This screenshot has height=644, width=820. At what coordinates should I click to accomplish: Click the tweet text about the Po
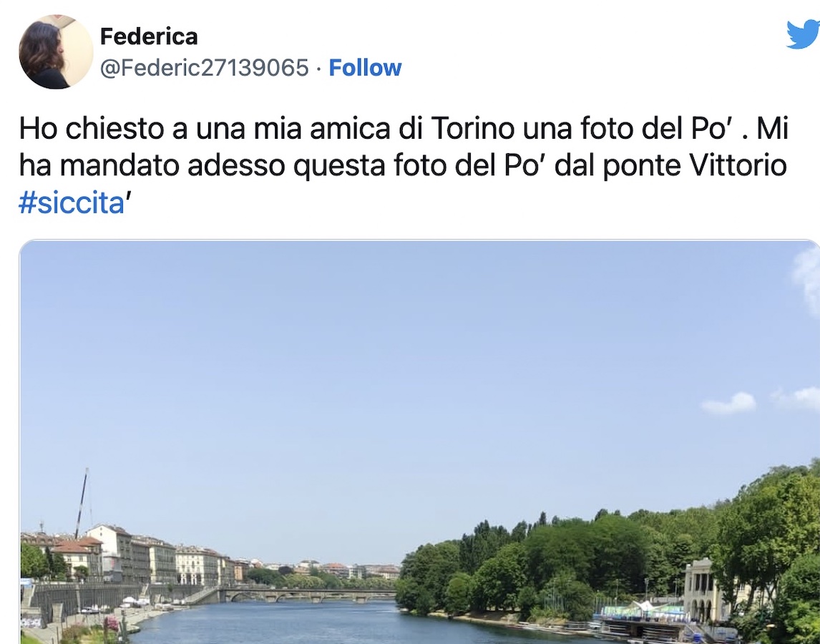tap(403, 165)
